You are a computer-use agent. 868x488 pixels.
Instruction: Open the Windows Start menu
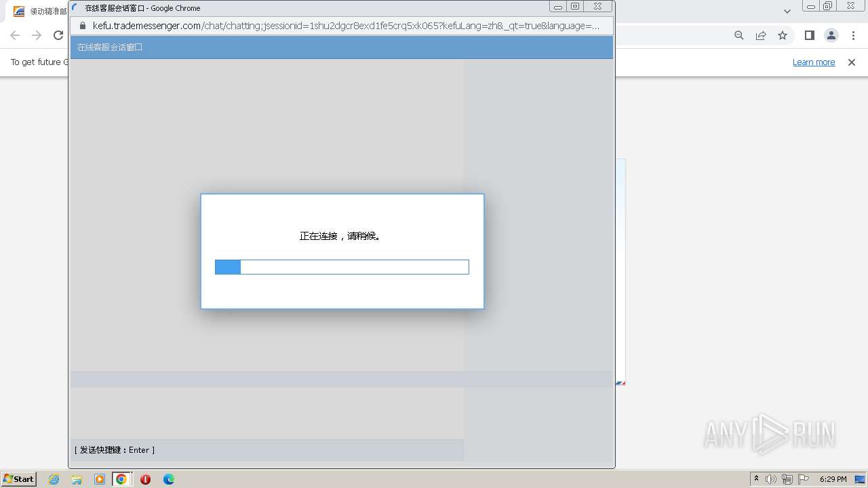coord(18,479)
